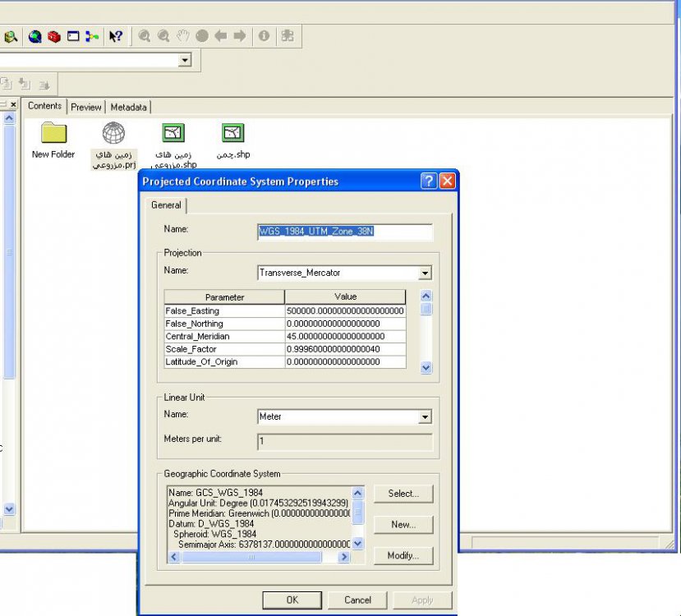Screen dimensions: 681x616
Task: Confirm the dialog with OK
Action: pos(292,600)
